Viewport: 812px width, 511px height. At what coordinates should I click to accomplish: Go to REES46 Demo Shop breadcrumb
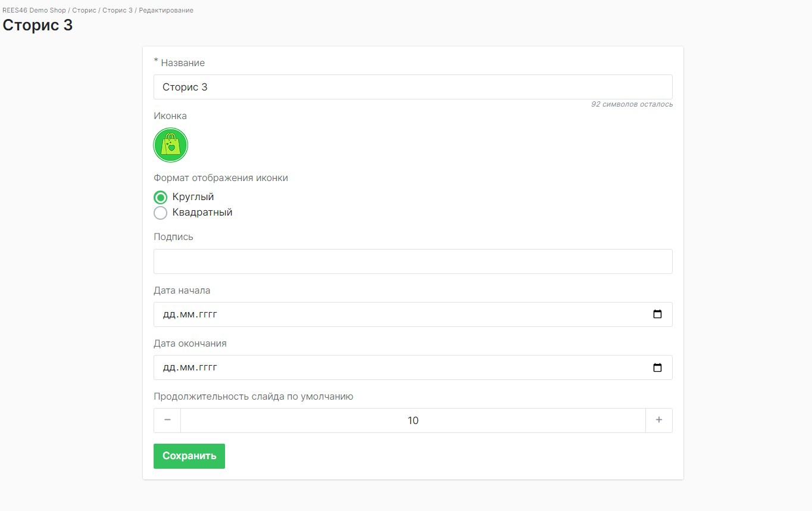tap(34, 10)
